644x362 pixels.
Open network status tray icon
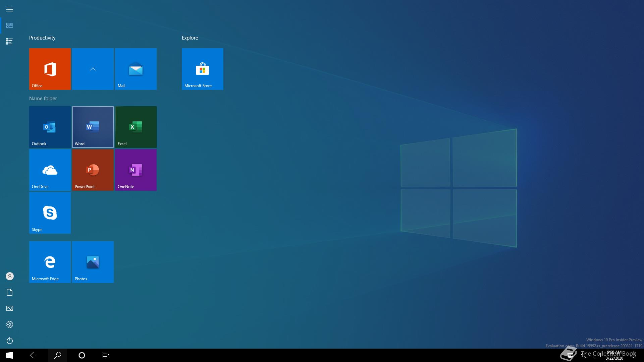click(570, 355)
